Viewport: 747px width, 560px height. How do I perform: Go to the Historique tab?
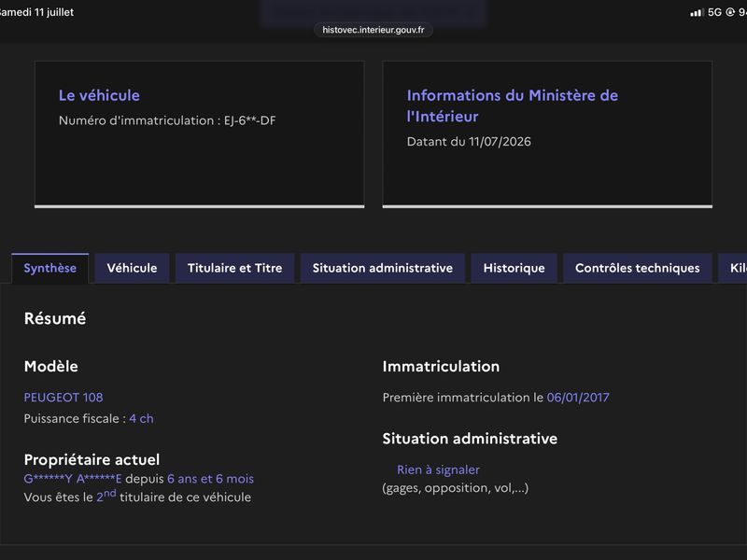[x=514, y=268]
